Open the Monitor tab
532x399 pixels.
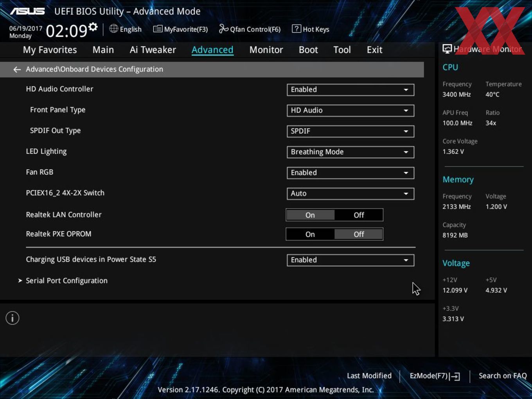click(266, 50)
